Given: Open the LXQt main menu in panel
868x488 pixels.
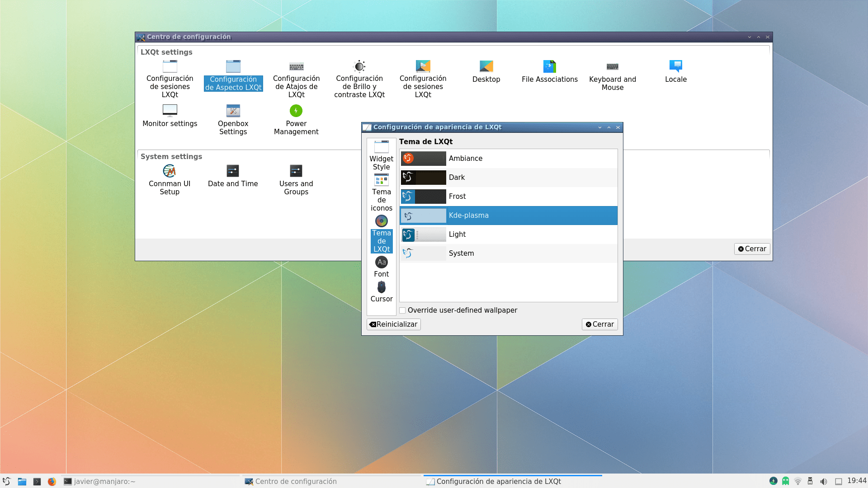Looking at the screenshot, I should click(7, 482).
